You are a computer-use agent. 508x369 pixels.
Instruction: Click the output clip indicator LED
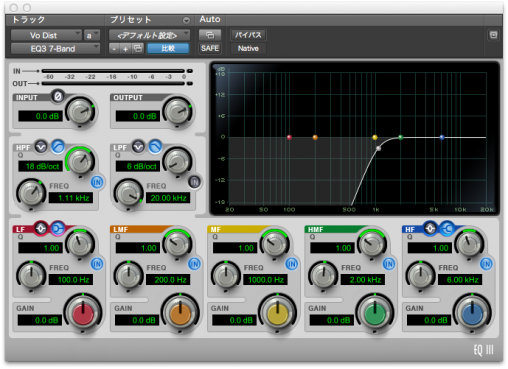190,83
